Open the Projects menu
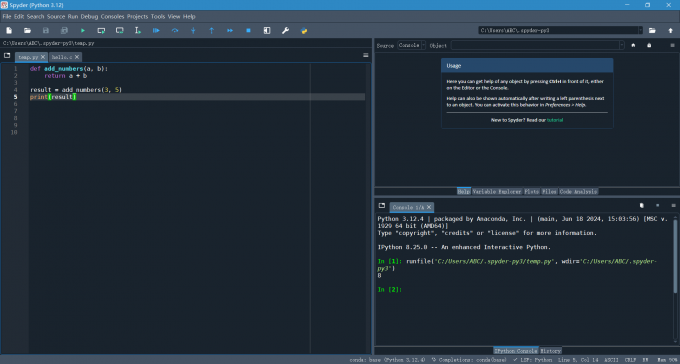Viewport: 680px width, 364px height. pos(137,16)
